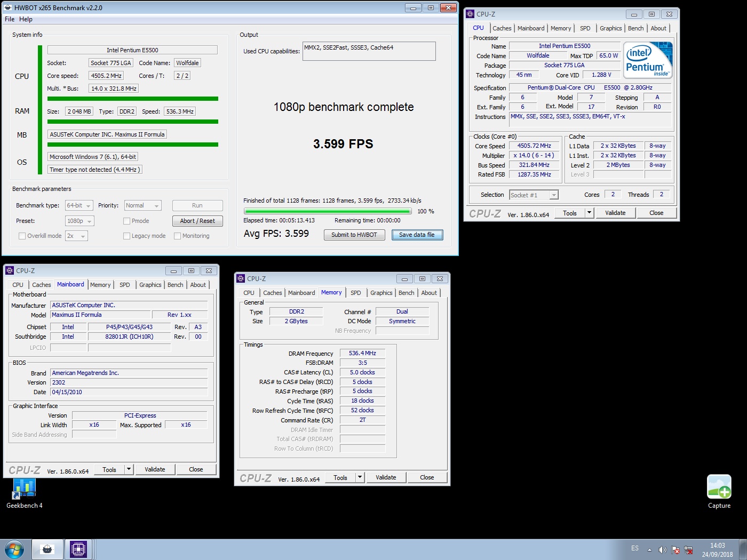Click CPU-Z title icon of Memory window
Image resolution: width=747 pixels, height=560 pixels.
click(241, 278)
